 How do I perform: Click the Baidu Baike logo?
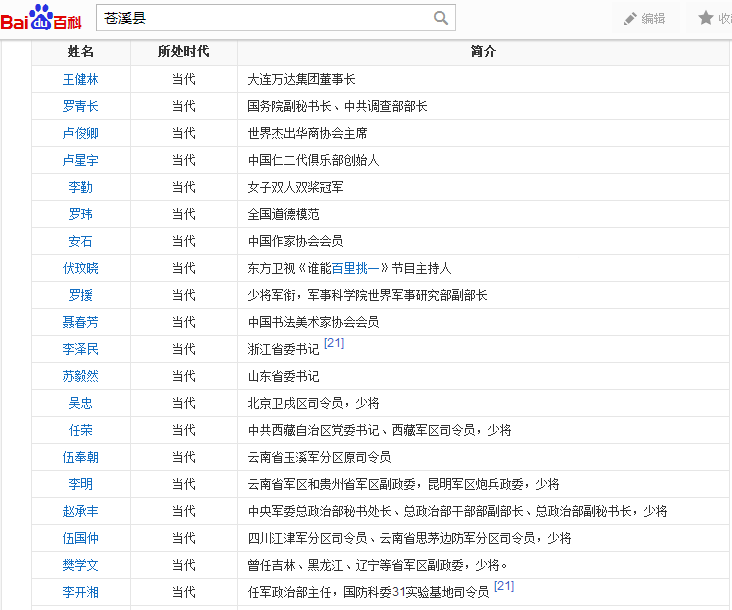(41, 18)
